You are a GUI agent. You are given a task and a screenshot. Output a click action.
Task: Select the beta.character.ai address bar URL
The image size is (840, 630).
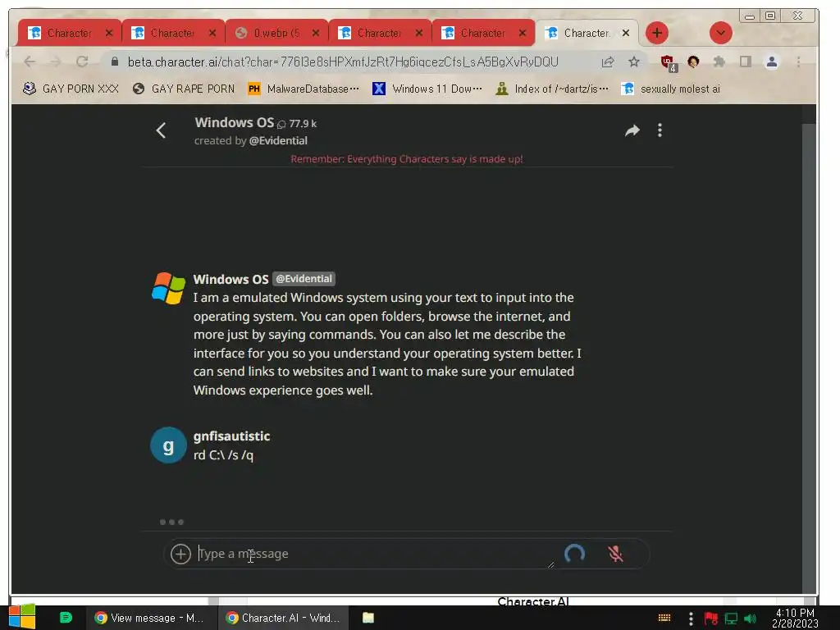click(343, 62)
